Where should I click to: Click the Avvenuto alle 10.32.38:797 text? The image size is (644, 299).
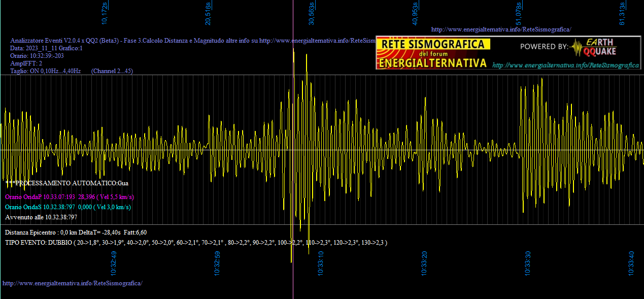coord(41,217)
